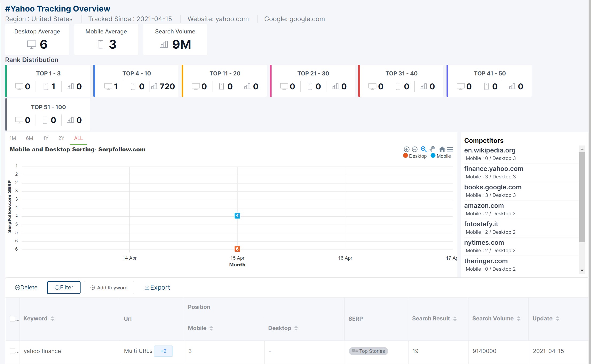Click the Competitors list scrollbar down arrow
The height and width of the screenshot is (364, 591).
(x=582, y=270)
